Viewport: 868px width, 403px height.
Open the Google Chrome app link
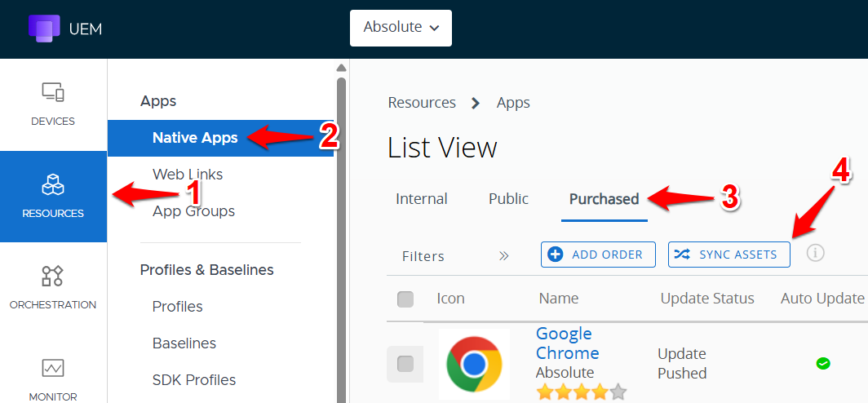pos(568,343)
